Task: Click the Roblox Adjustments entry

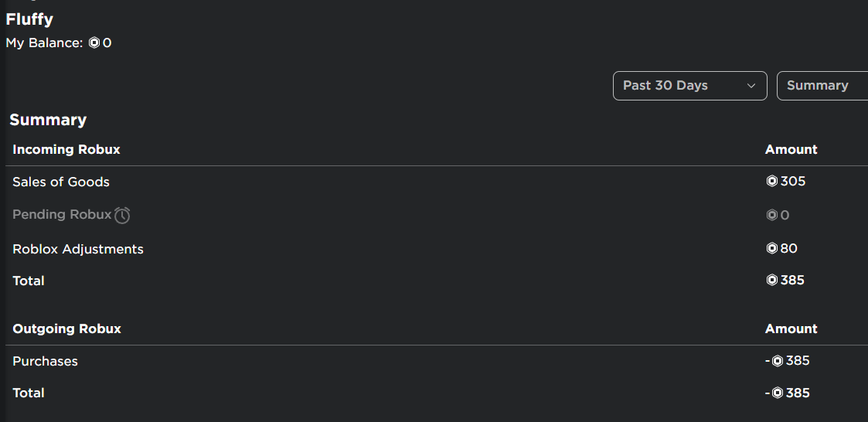Action: (x=78, y=249)
